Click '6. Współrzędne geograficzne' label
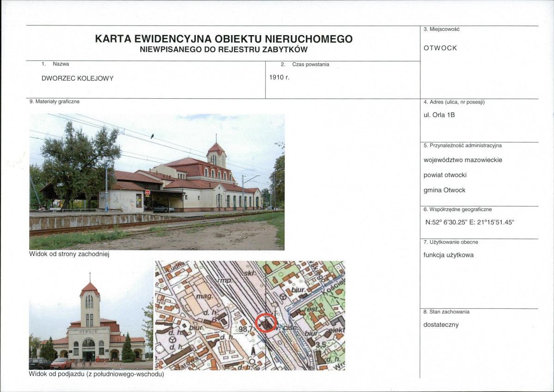Image resolution: width=554 pixels, height=392 pixels. (457, 210)
